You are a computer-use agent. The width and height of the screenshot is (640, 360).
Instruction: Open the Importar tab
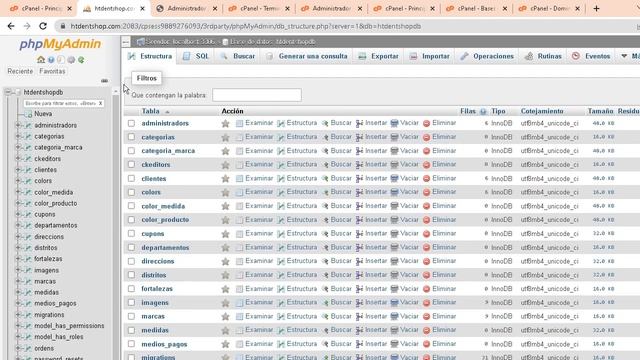(x=429, y=56)
